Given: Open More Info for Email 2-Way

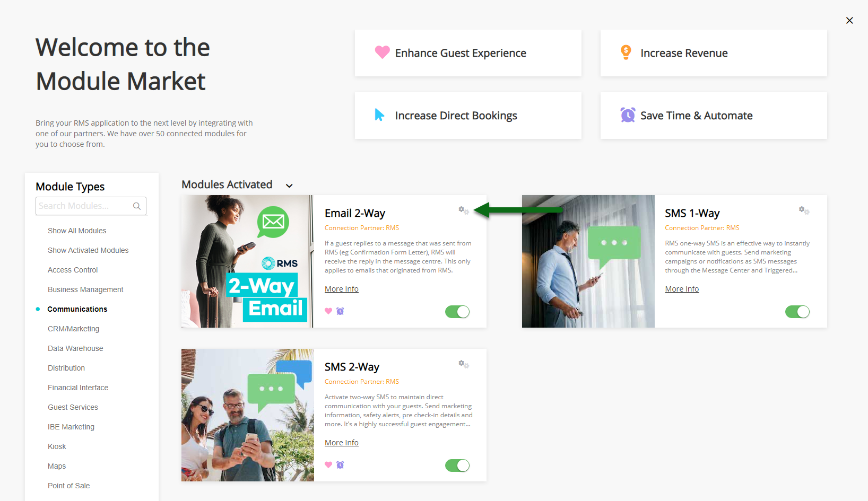Looking at the screenshot, I should (x=342, y=289).
